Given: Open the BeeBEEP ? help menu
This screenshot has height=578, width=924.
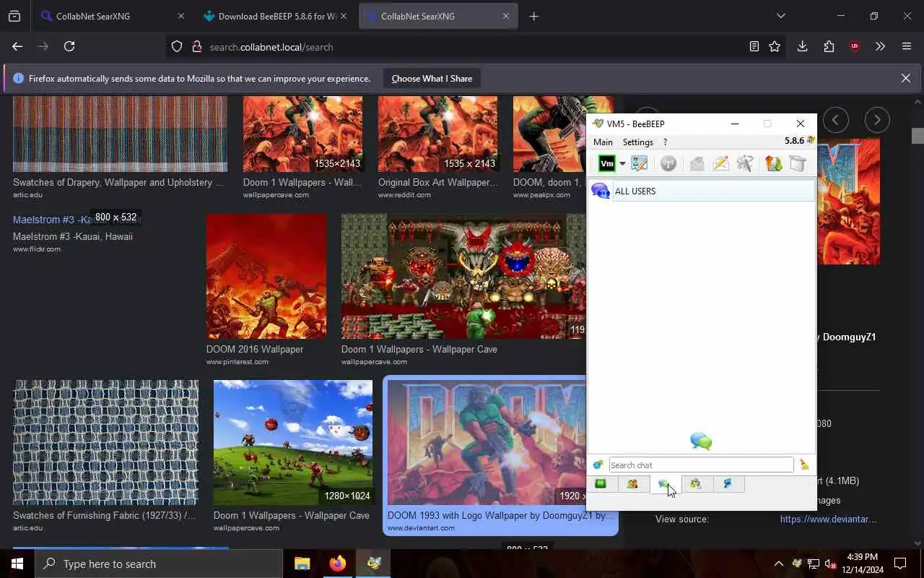Looking at the screenshot, I should (x=665, y=142).
